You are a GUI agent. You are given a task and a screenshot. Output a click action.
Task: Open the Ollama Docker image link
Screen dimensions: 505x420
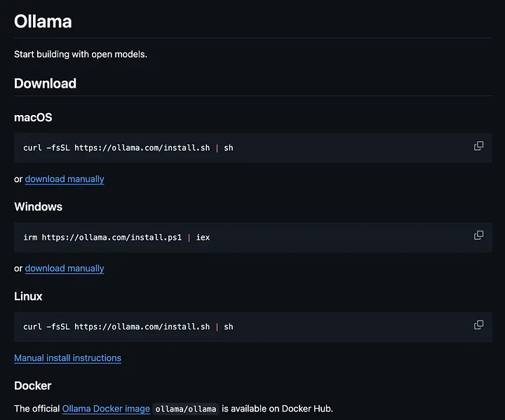[106, 409]
